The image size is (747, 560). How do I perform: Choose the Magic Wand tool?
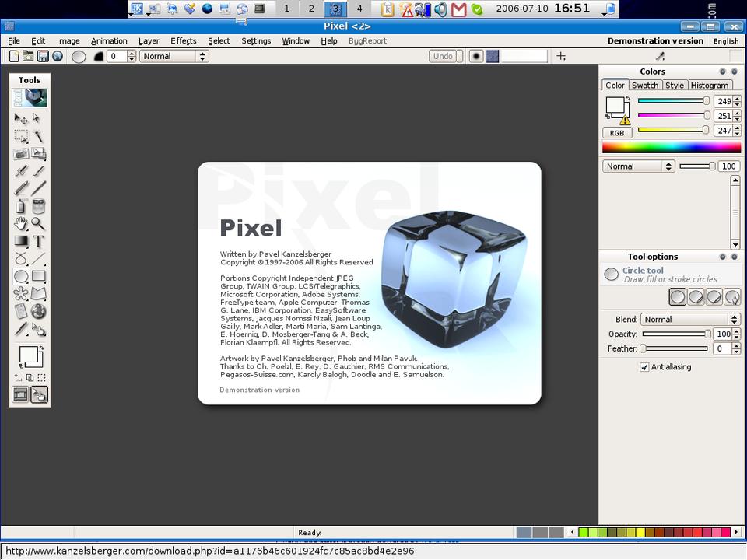(x=38, y=136)
